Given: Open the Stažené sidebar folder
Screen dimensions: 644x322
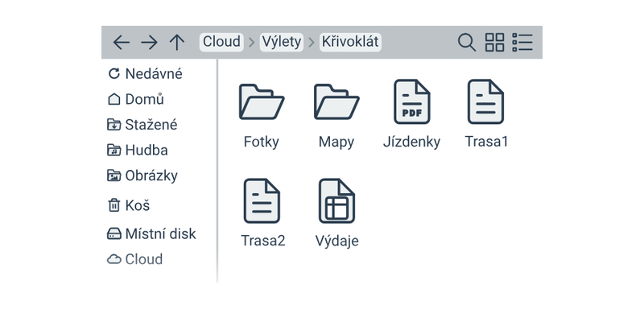Looking at the screenshot, I should (142, 125).
